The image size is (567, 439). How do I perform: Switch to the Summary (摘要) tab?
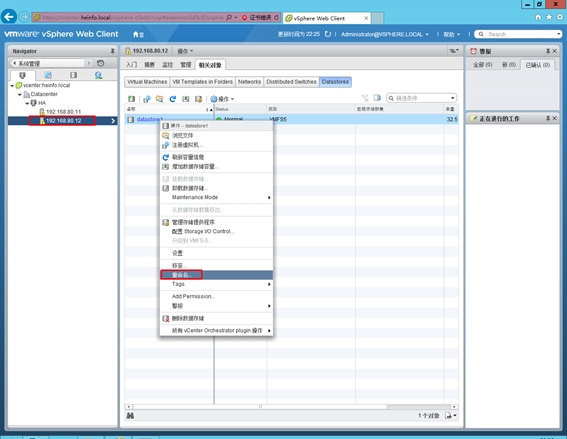click(149, 65)
